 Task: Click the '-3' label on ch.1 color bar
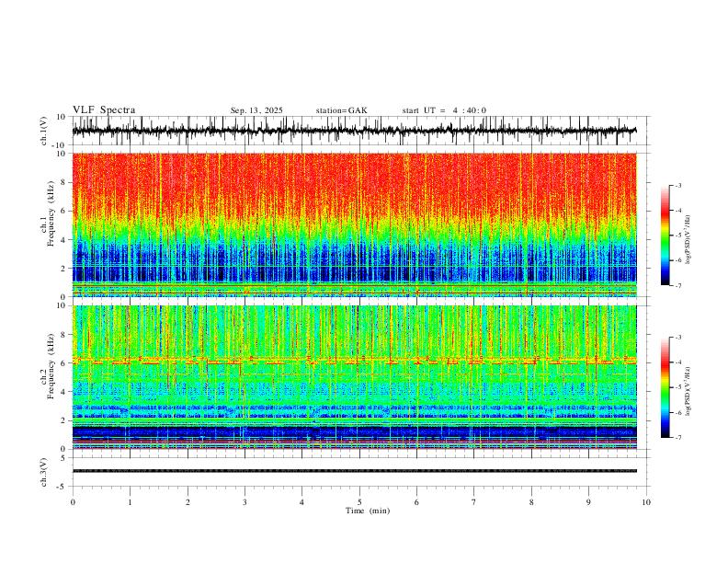point(677,185)
